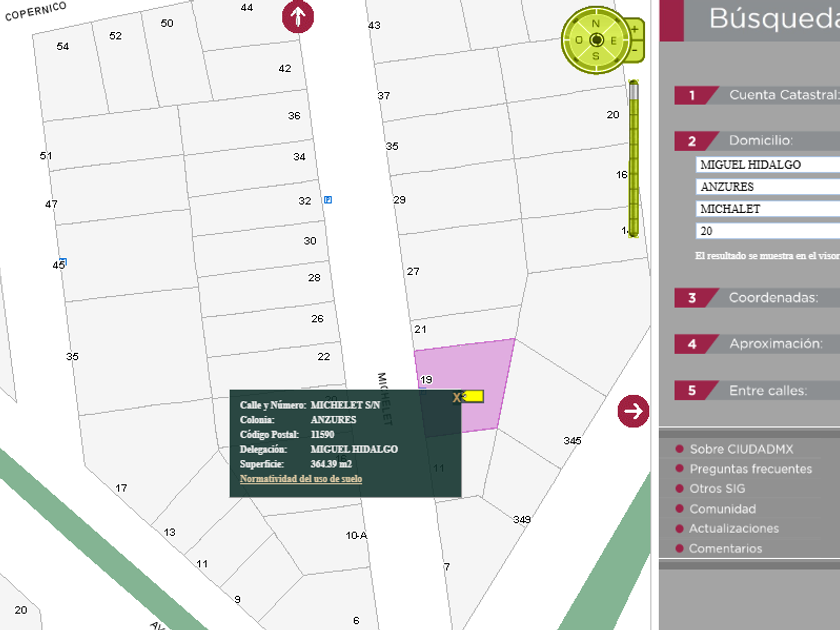Open the Preguntas frecuentes link

[x=750, y=469]
